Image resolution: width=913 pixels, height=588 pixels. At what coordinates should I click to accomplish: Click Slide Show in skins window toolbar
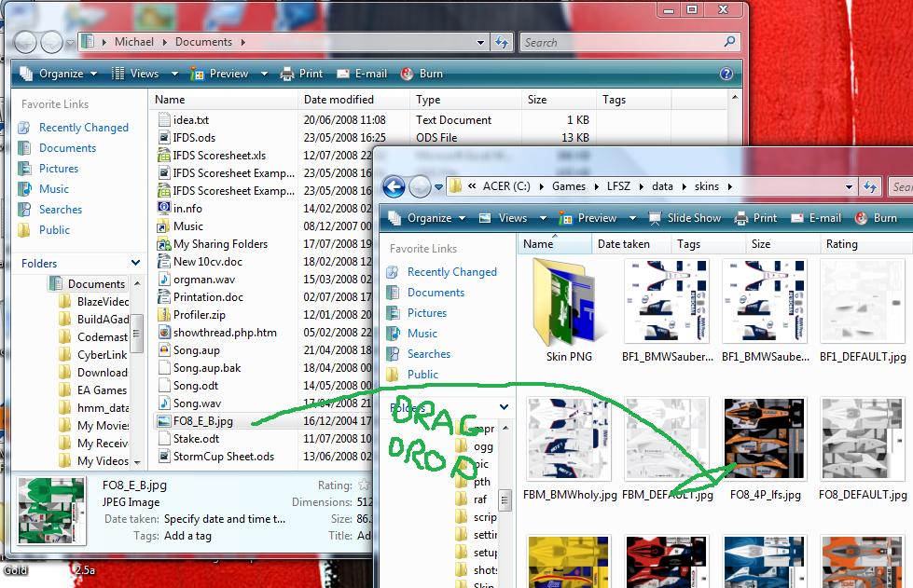click(x=685, y=218)
